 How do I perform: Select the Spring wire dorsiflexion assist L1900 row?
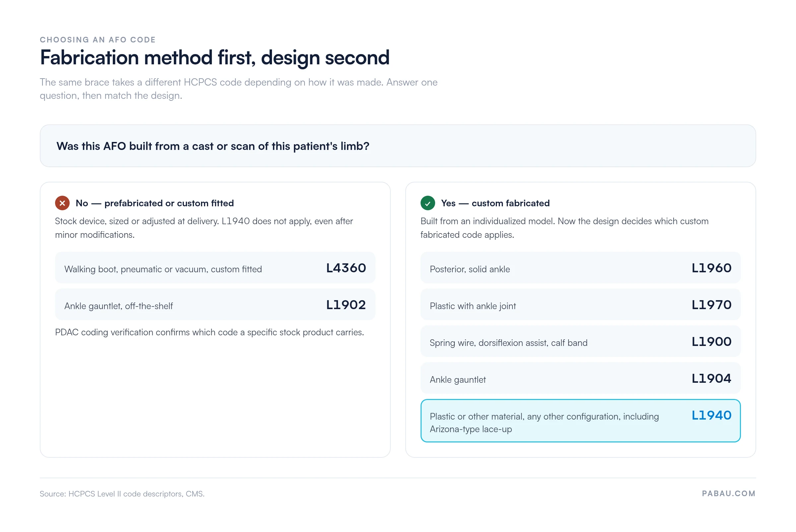coord(580,342)
